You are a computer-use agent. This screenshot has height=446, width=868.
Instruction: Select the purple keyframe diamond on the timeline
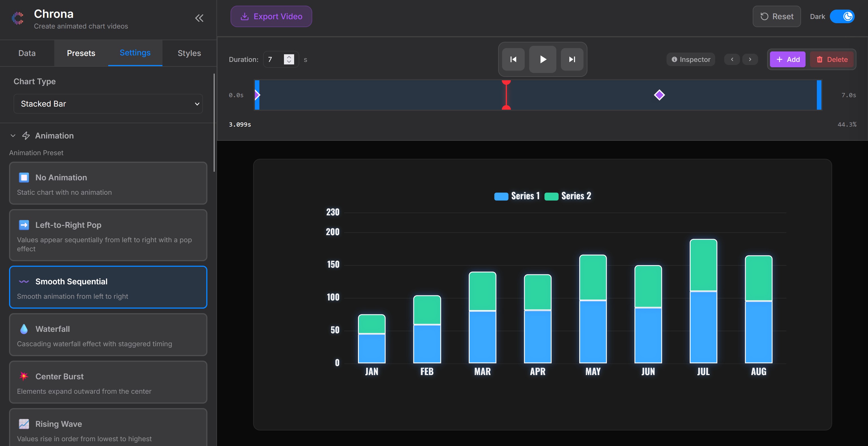659,95
